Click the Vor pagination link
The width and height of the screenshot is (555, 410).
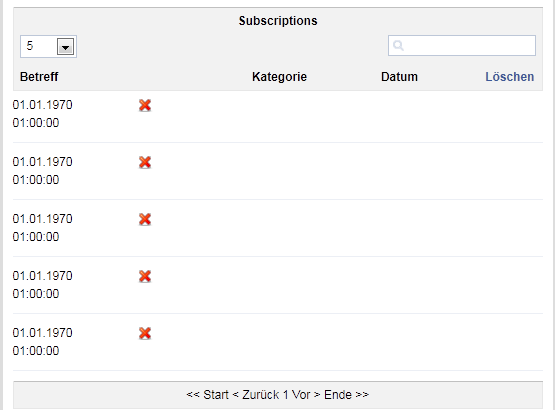click(x=306, y=394)
